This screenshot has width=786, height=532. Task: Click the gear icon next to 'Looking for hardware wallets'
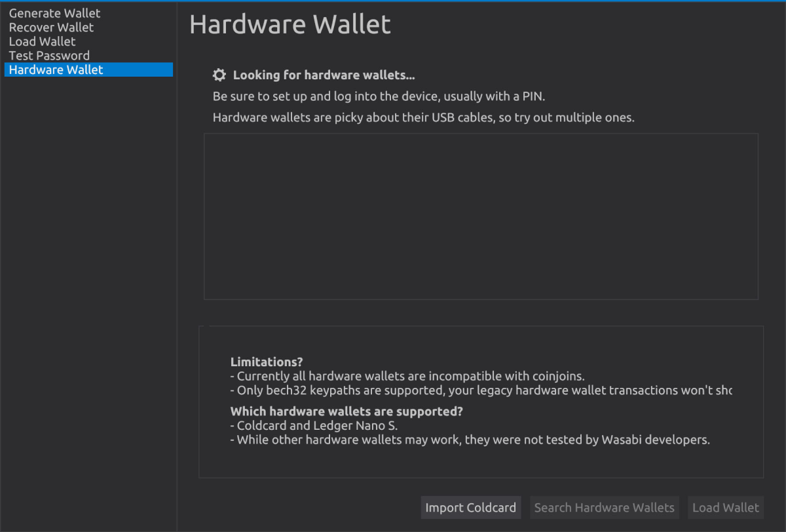tap(219, 75)
